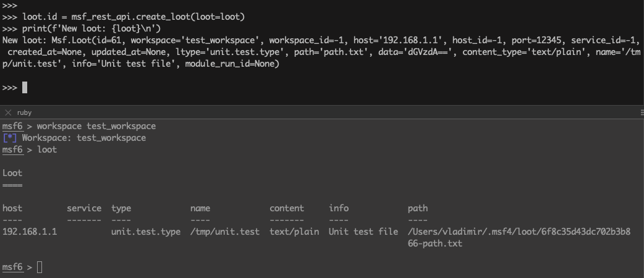
Task: Click the /tmp/unit.test name entry
Action: (x=225, y=232)
